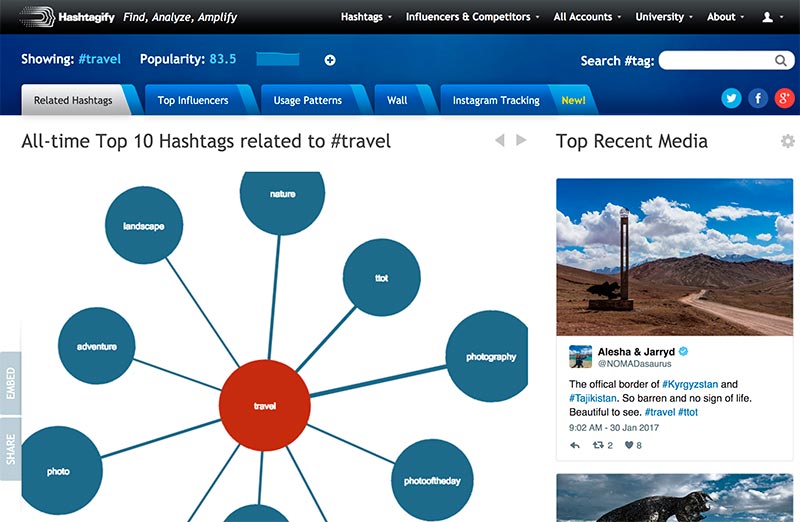800x522 pixels.
Task: Switch to the Top Influencers tab
Action: (x=193, y=100)
